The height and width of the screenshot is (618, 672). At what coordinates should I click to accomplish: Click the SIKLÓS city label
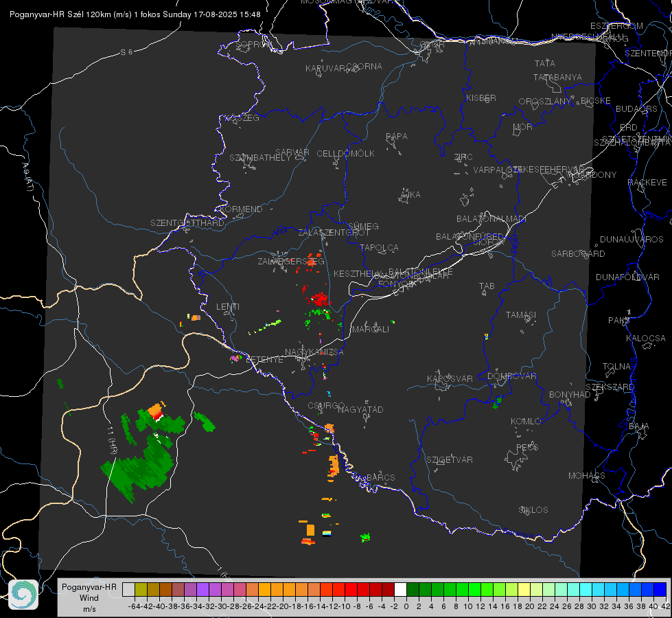coord(533,510)
